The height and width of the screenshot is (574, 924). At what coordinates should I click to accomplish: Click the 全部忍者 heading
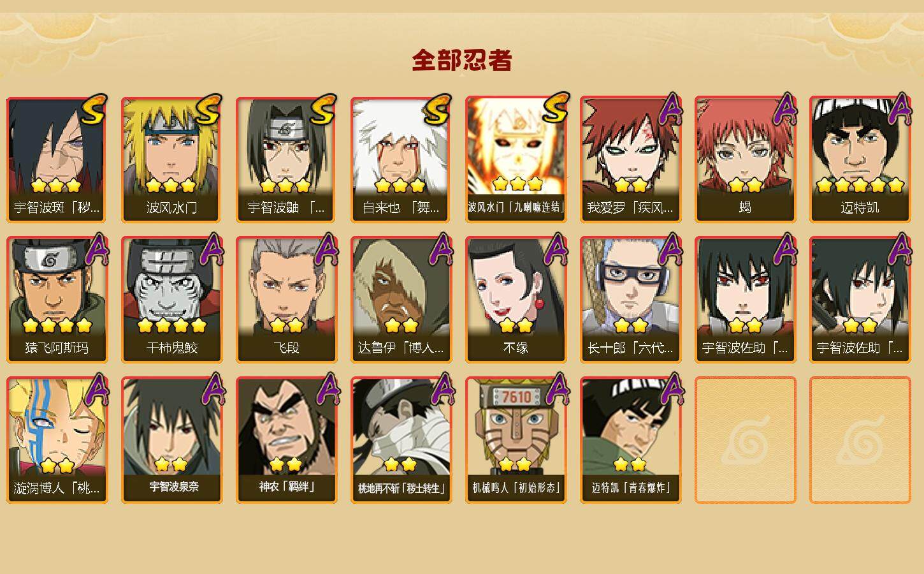(x=462, y=61)
